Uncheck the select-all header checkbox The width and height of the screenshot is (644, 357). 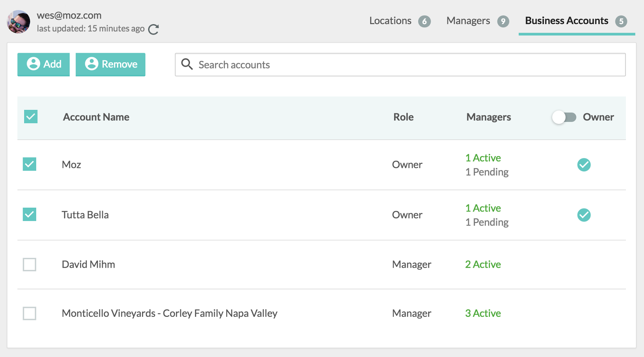coord(31,117)
